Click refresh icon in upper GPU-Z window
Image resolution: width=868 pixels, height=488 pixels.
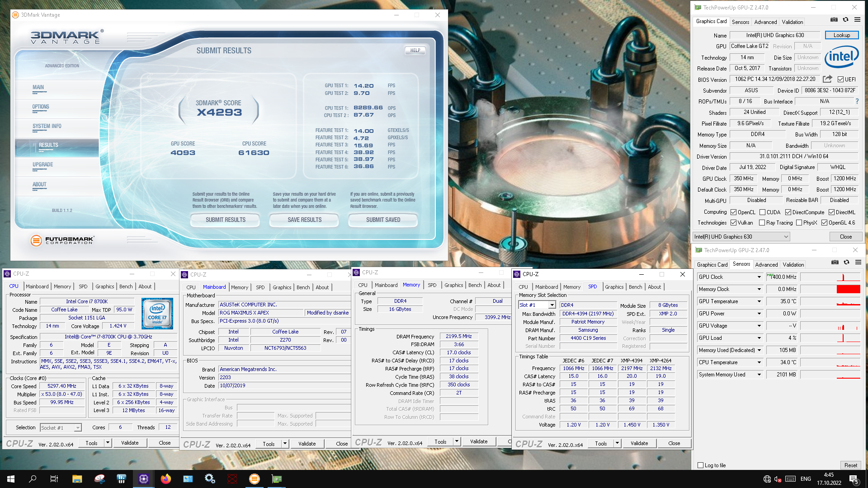click(x=845, y=20)
